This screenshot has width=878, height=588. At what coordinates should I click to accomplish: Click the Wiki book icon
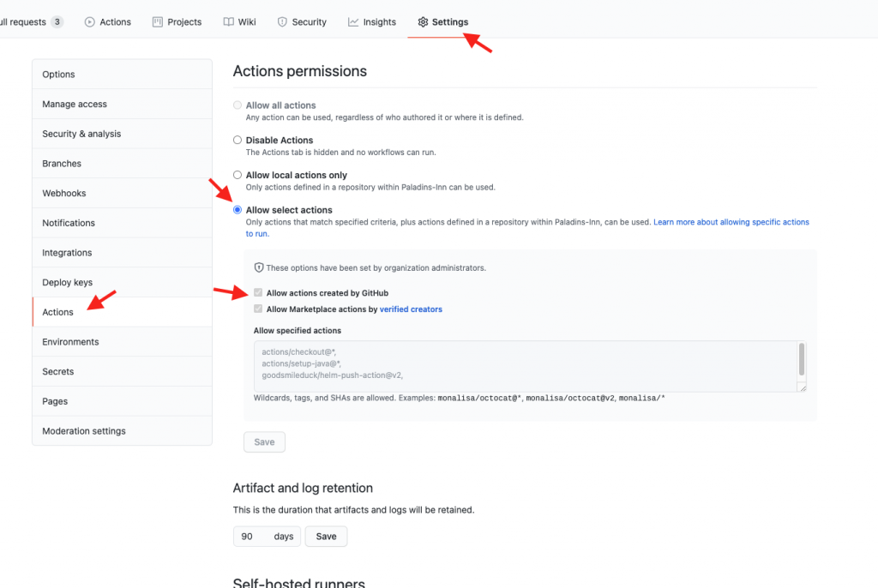tap(228, 21)
